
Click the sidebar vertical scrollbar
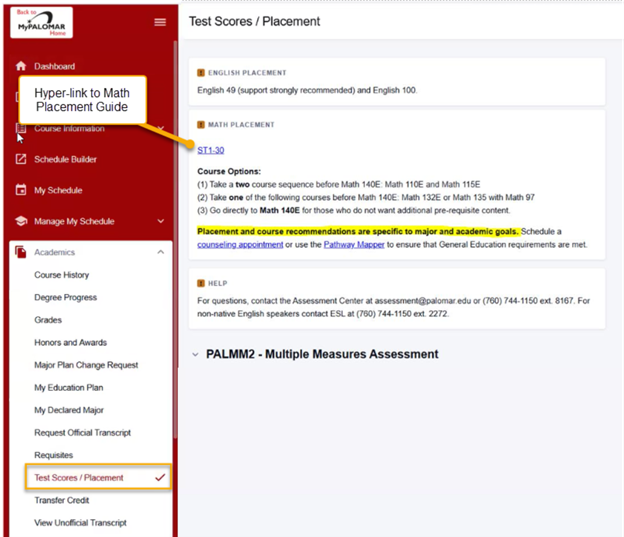176,250
